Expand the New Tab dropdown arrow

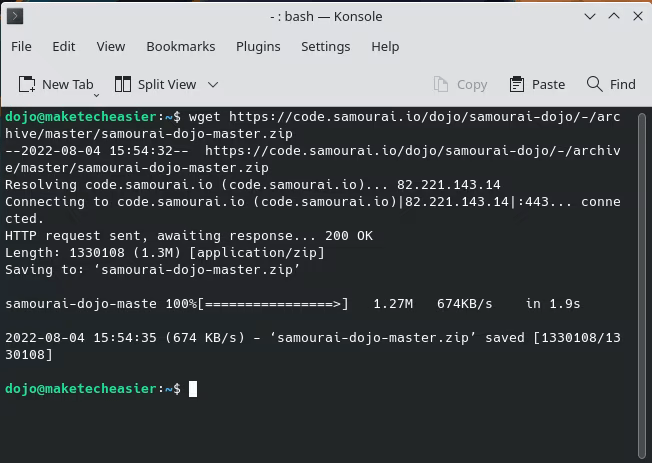pyautogui.click(x=96, y=95)
